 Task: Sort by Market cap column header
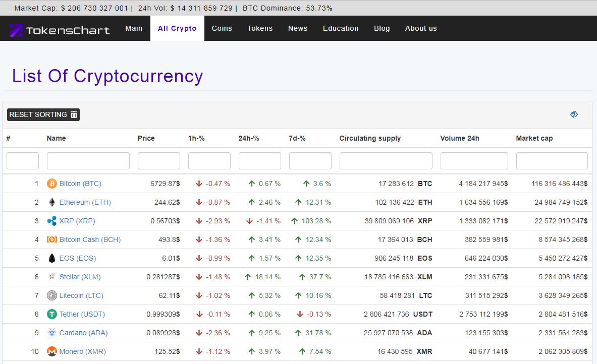click(x=534, y=139)
